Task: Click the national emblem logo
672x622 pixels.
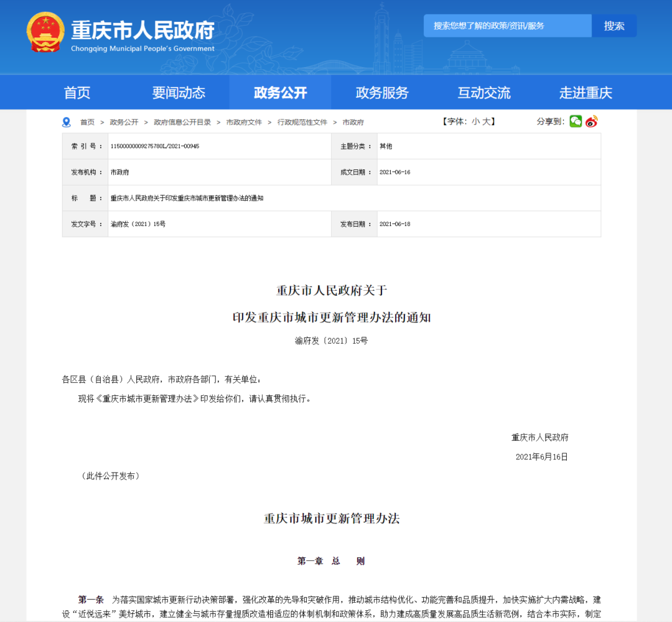Action: pos(45,32)
